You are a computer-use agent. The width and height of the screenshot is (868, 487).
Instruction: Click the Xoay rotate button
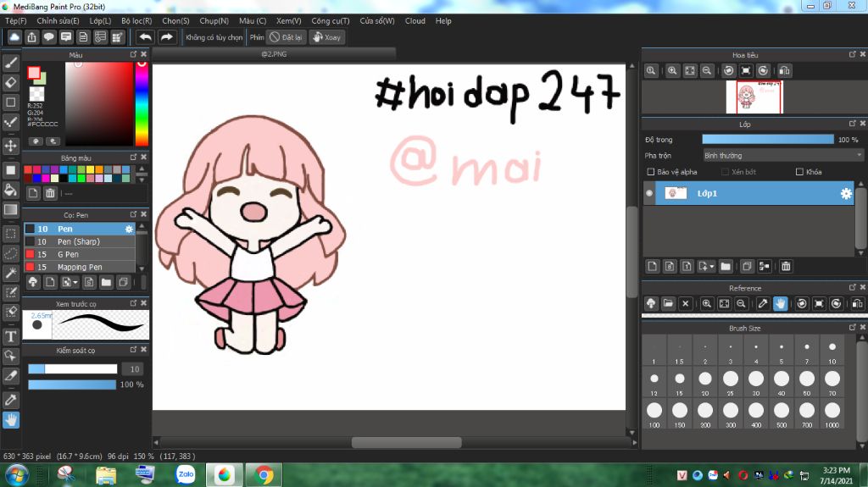pos(326,37)
